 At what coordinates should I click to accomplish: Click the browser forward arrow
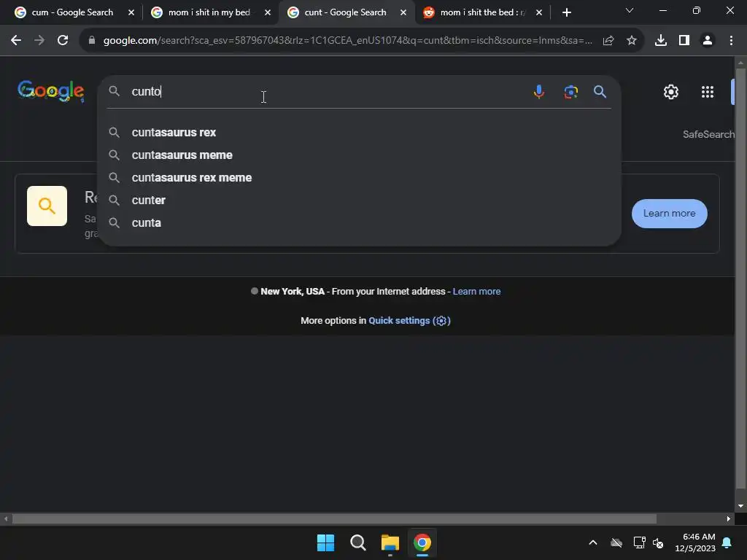[x=39, y=41]
